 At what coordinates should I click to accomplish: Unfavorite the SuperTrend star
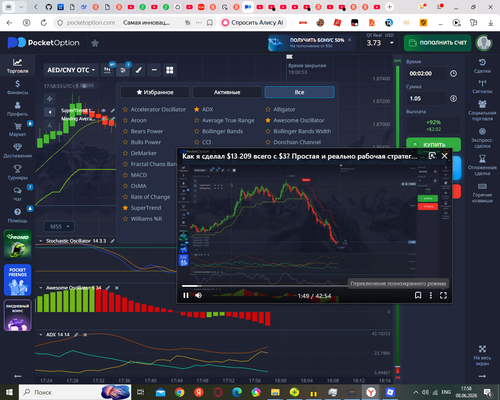point(125,208)
